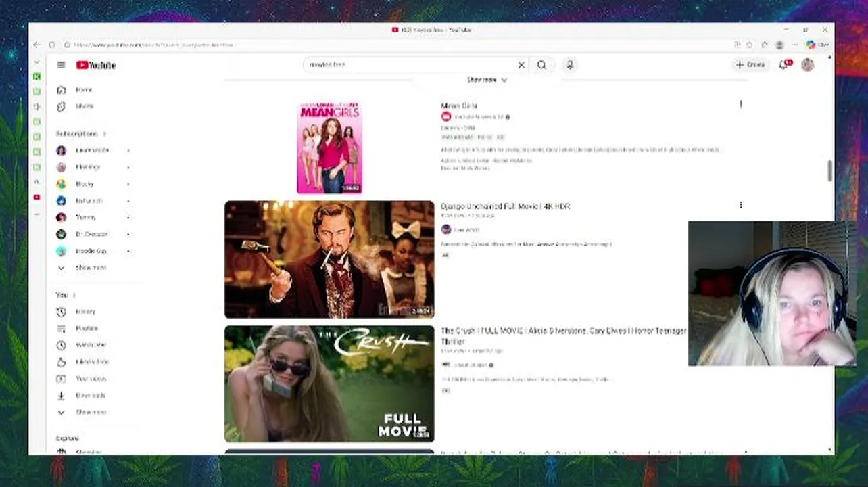Screen dimensions: 868x487
Task: Open browser favorites star icon
Action: pyautogui.click(x=750, y=45)
